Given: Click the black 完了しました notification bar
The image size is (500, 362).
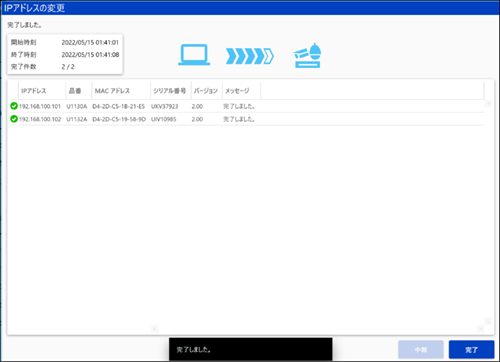Looking at the screenshot, I should 251,349.
